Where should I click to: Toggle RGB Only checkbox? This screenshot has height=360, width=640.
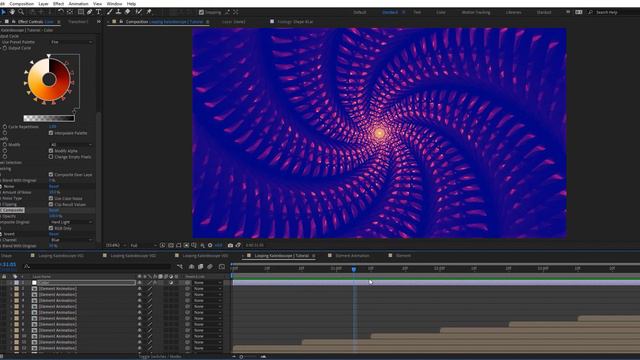pyautogui.click(x=51, y=228)
